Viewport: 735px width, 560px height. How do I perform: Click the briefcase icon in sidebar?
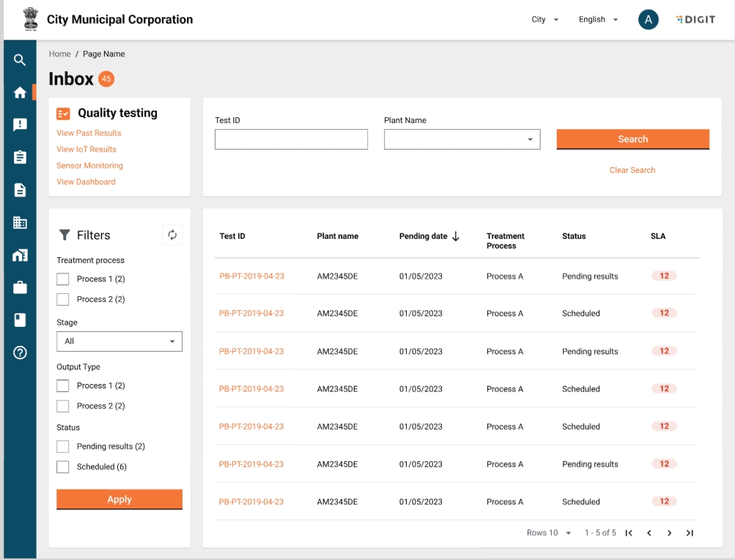(x=20, y=288)
